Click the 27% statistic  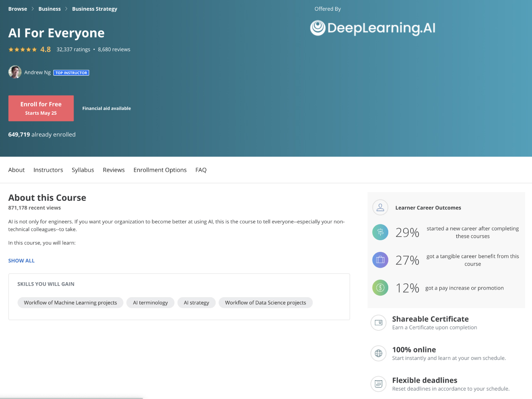point(407,260)
